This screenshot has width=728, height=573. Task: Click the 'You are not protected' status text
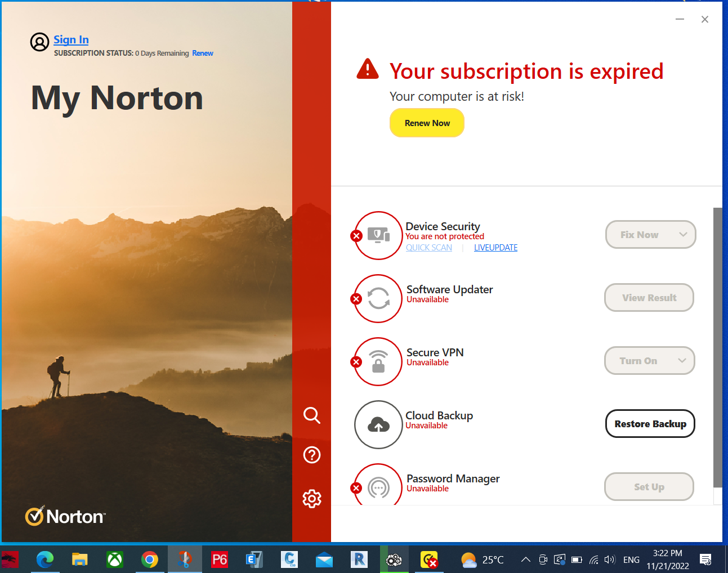click(444, 236)
